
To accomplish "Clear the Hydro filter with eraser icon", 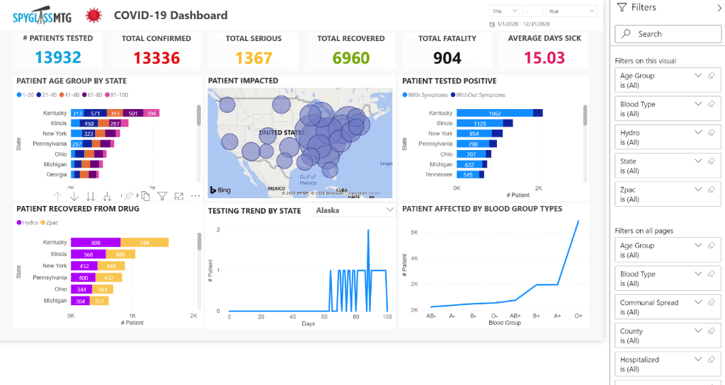I will [x=712, y=133].
